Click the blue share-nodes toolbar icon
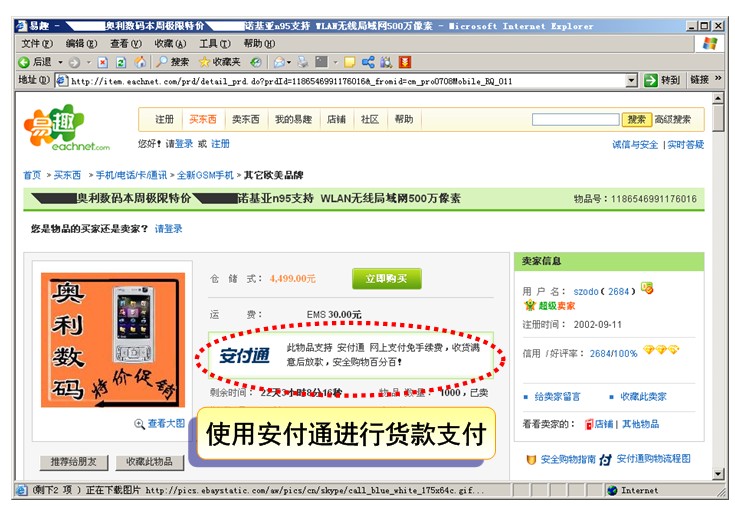Screen dimensions: 735x507 click(368, 62)
